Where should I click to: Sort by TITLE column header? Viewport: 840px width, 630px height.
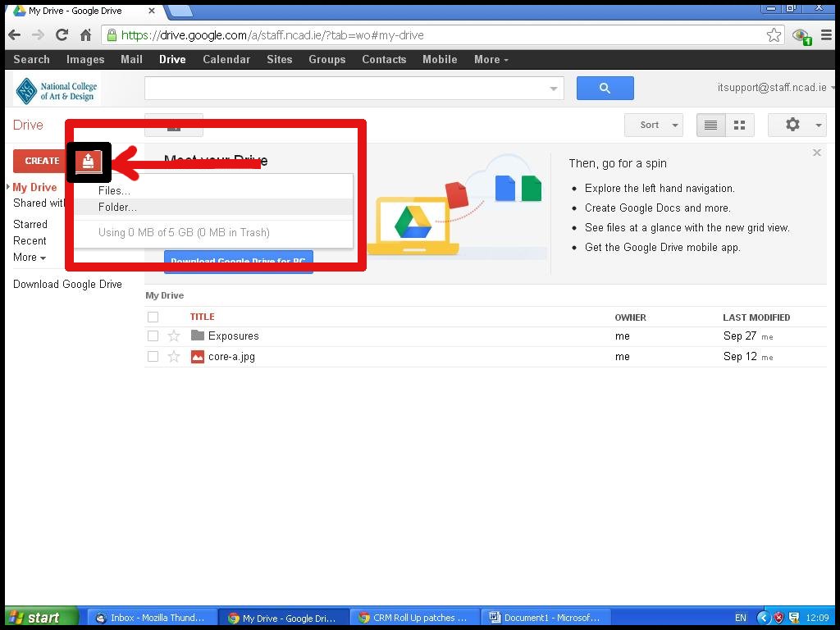(203, 317)
